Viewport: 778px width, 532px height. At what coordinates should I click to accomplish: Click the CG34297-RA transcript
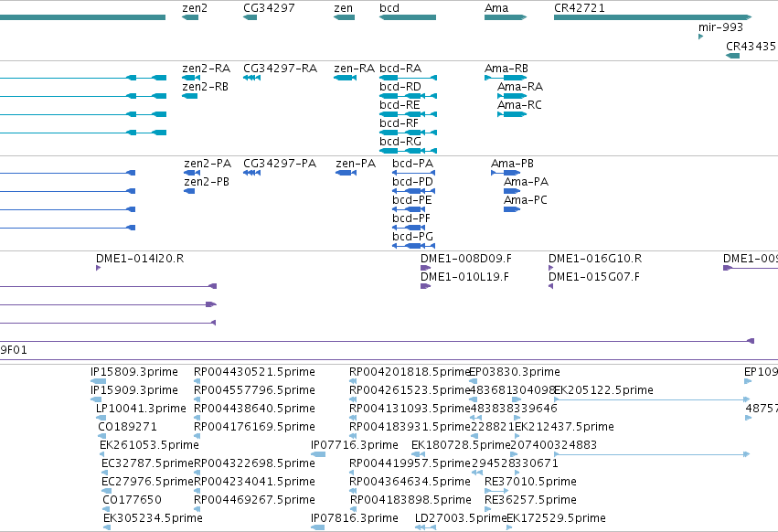pos(252,78)
